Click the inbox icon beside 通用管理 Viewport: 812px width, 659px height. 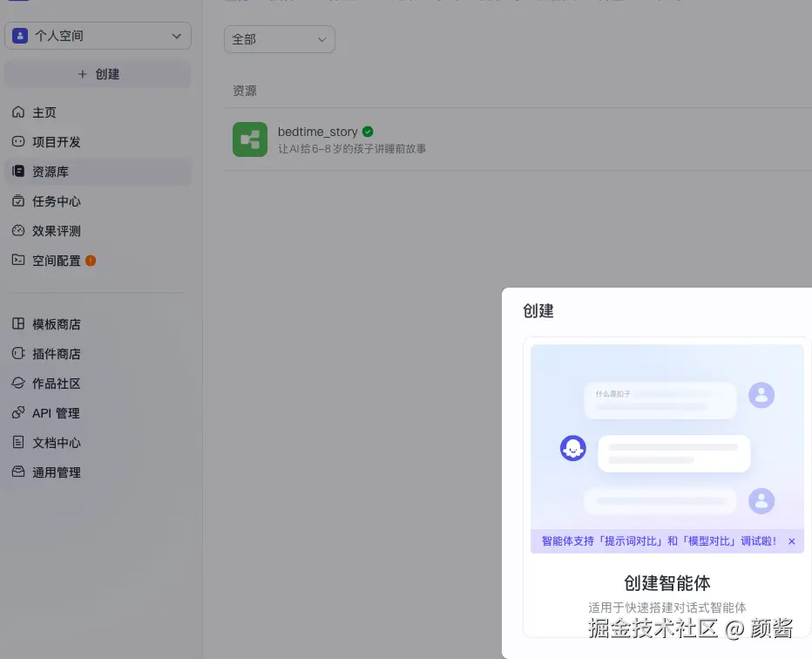[x=18, y=472]
